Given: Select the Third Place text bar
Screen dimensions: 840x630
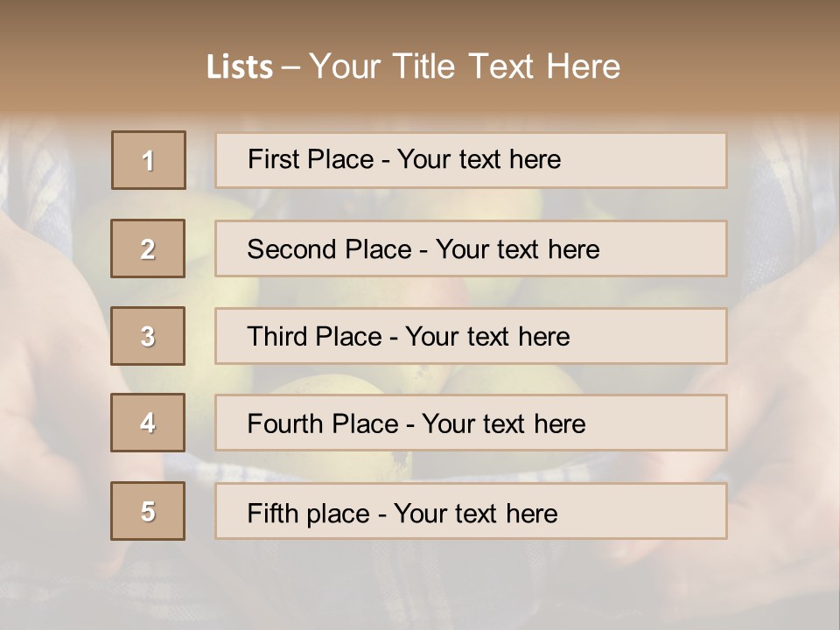Looking at the screenshot, I should coord(471,336).
